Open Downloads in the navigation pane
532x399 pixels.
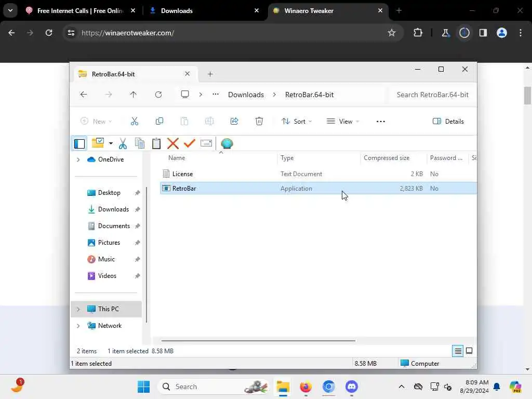[x=113, y=209]
